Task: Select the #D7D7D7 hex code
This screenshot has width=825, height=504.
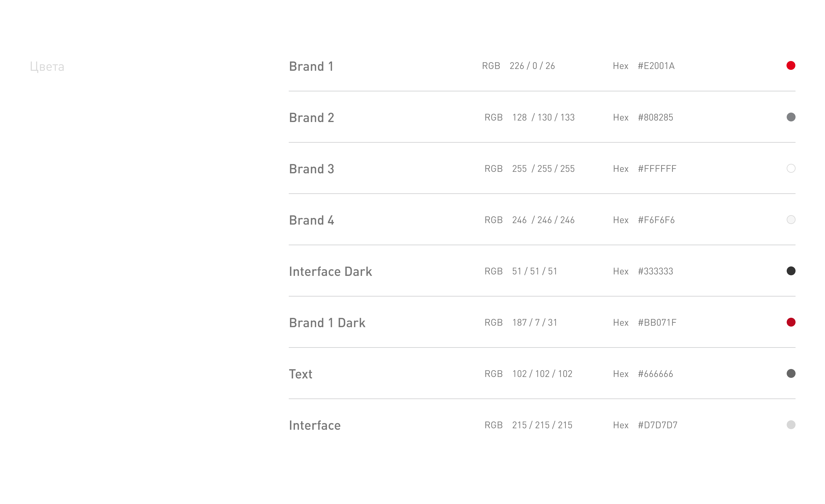Action: [658, 425]
